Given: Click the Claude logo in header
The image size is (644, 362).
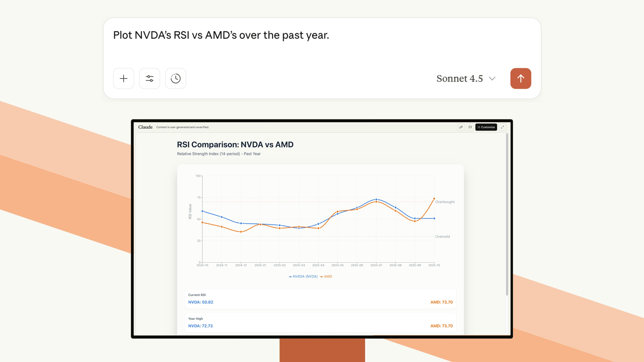Looking at the screenshot, I should click(145, 127).
